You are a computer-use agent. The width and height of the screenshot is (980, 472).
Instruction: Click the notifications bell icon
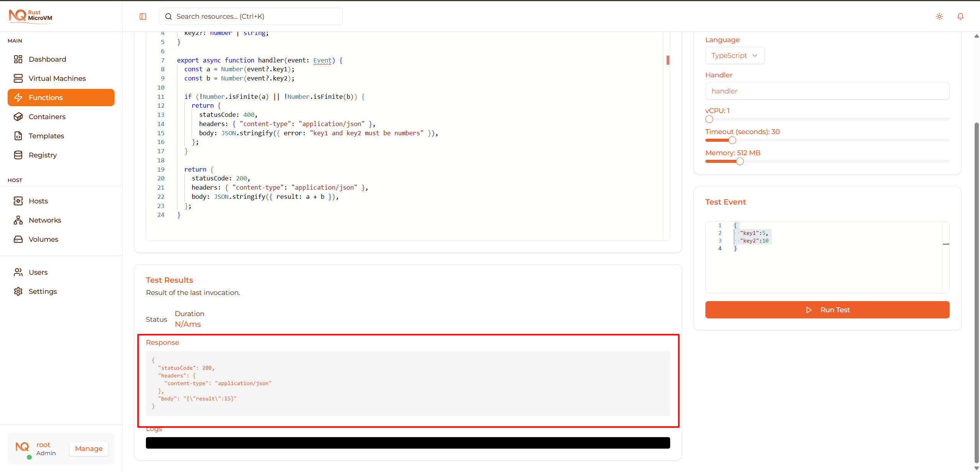click(x=960, y=16)
